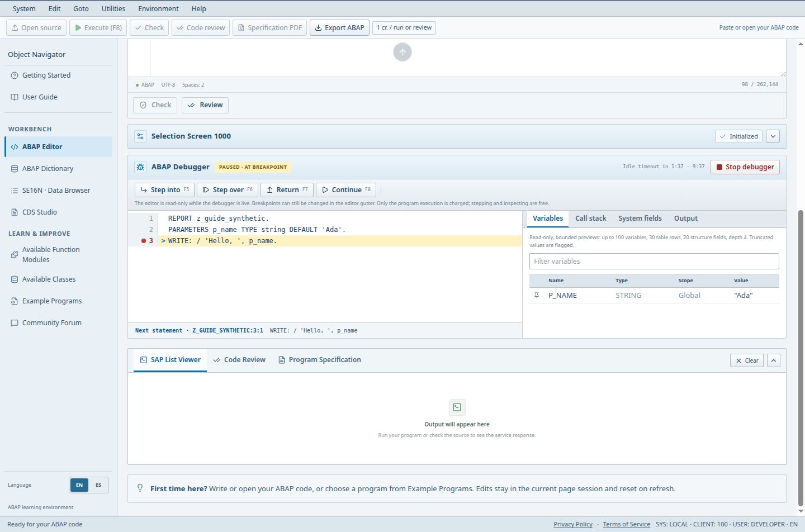Click the pin icon next to P_NAME

coord(537,295)
